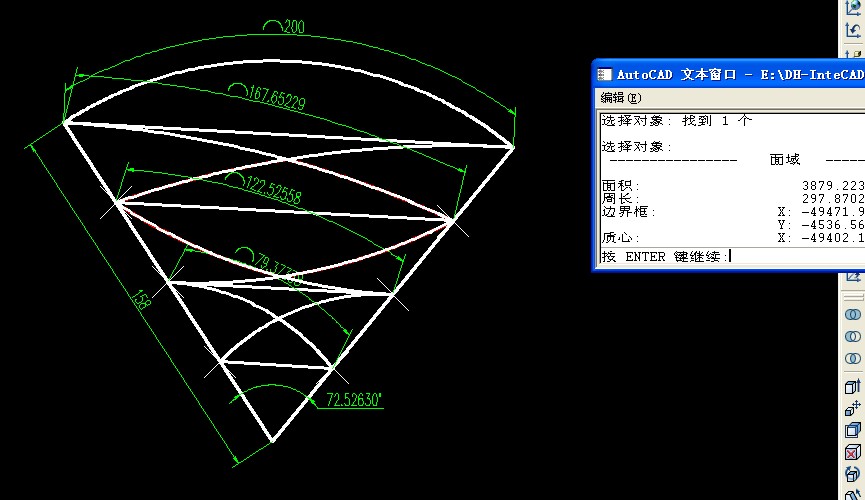Choose the Extrude Faces tool
Screen dimensions: 865x500
[x=852, y=387]
